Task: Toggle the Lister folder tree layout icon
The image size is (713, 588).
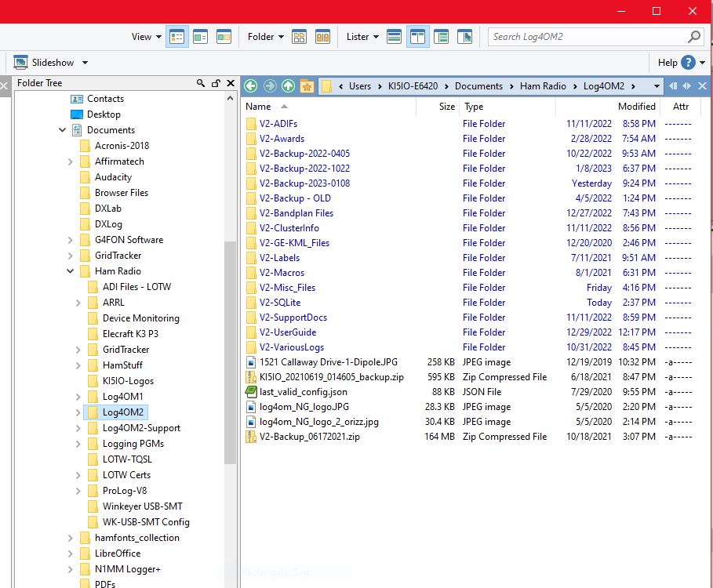Action: tap(417, 37)
